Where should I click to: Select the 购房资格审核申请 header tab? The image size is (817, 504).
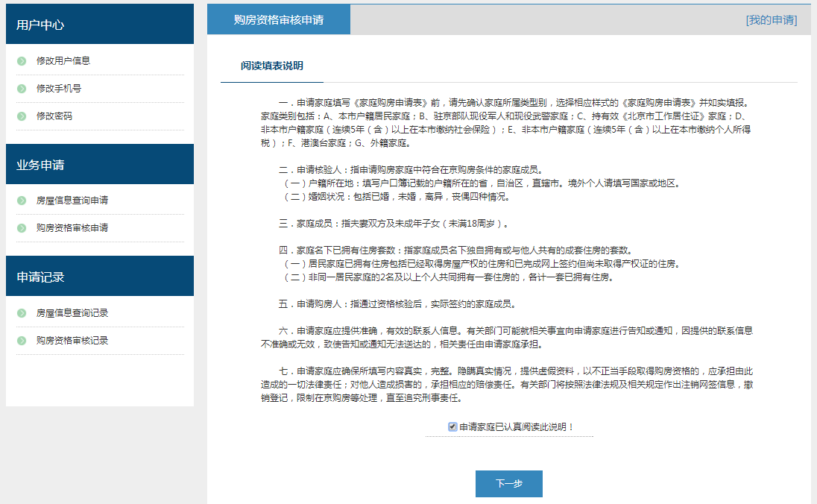(x=279, y=20)
